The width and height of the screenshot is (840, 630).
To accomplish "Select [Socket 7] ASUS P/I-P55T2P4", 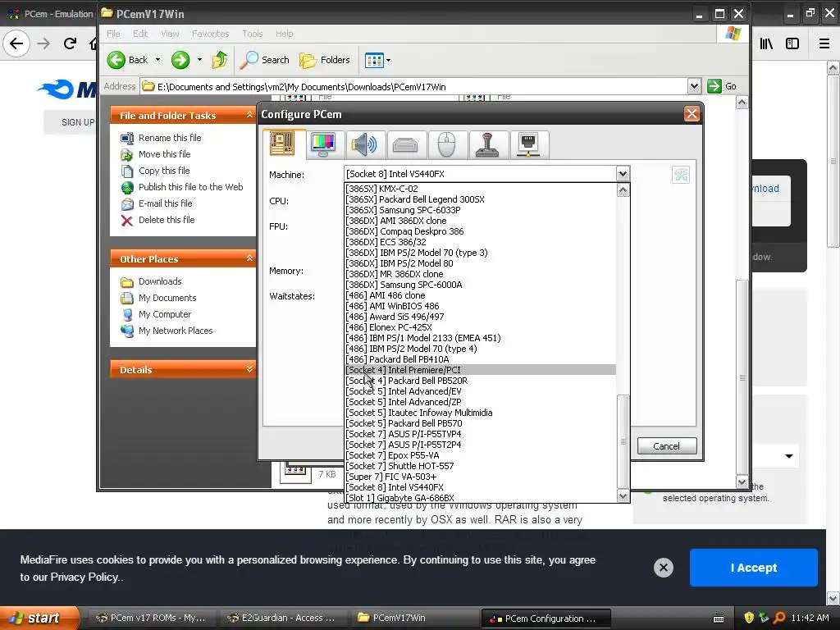I will (x=480, y=445).
